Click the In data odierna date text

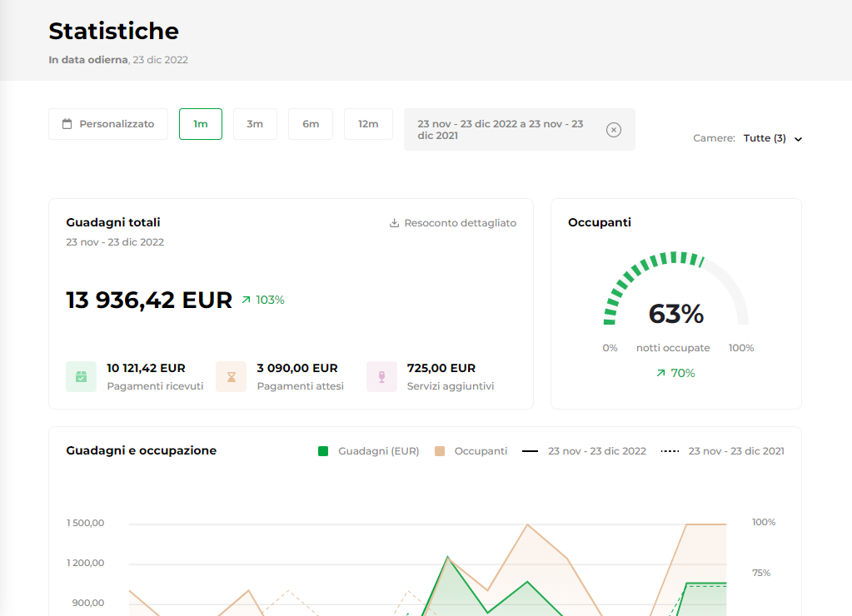click(118, 60)
